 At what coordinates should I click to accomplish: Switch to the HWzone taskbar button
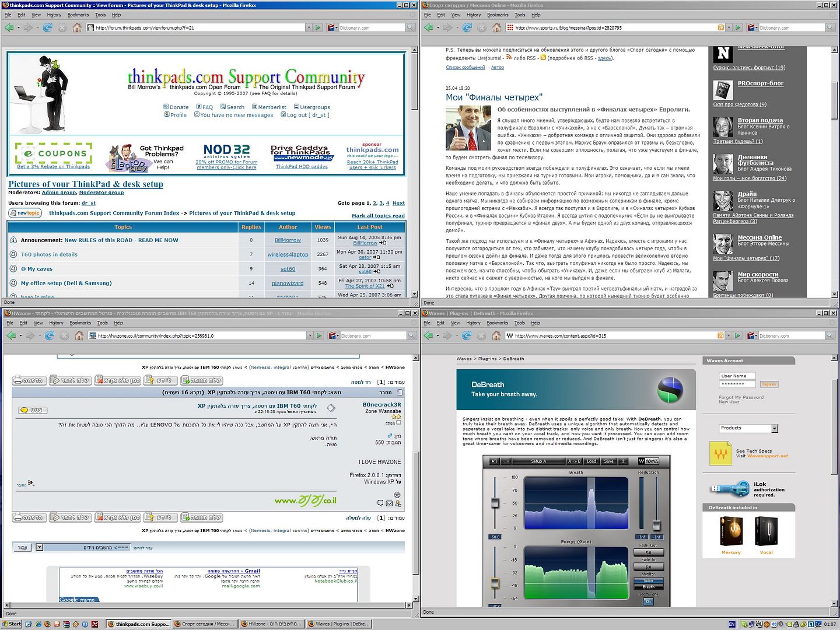pos(271,624)
